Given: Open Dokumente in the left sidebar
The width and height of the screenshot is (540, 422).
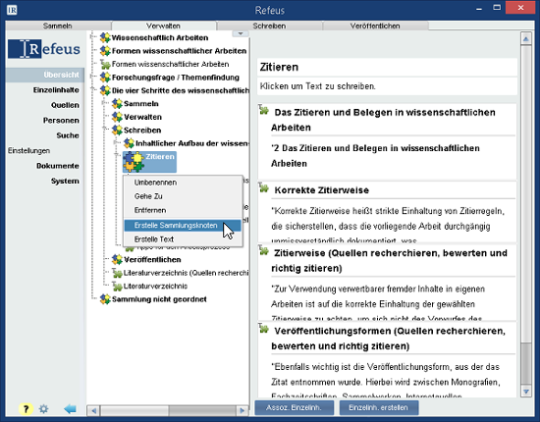Looking at the screenshot, I should [58, 166].
